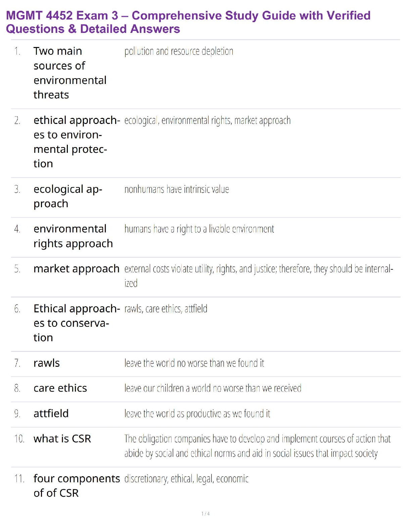
Task: Select the term 'Two main sources of environmental threats'
Action: 70,73
